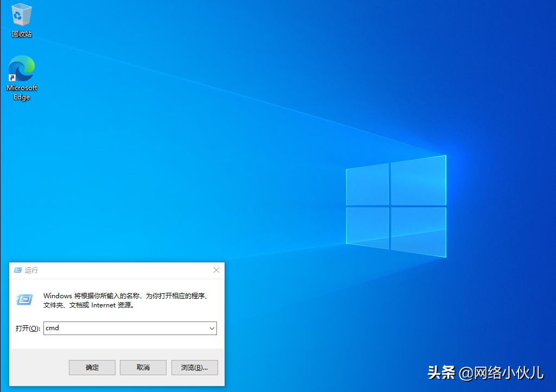
Task: Open the file picker with 浏览(B)...
Action: coord(194,367)
